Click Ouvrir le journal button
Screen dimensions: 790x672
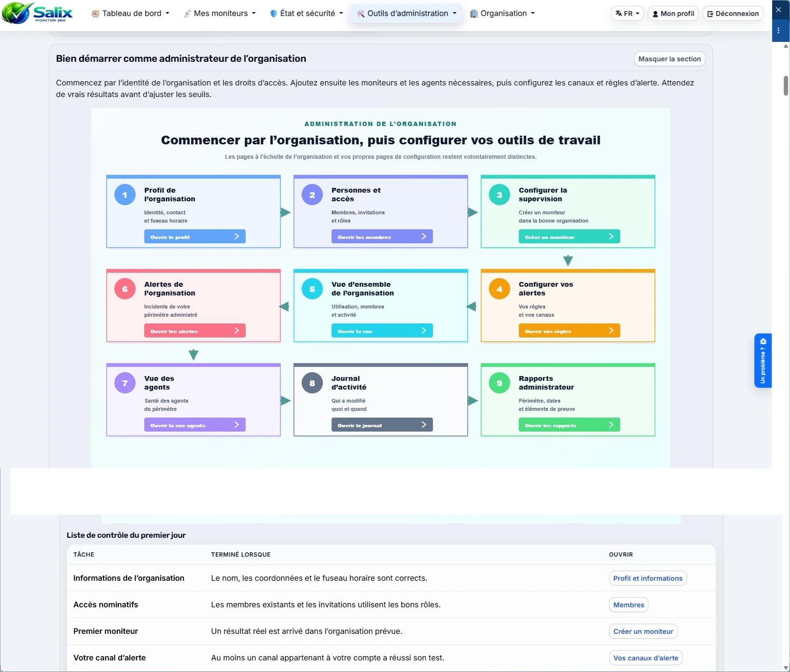382,425
